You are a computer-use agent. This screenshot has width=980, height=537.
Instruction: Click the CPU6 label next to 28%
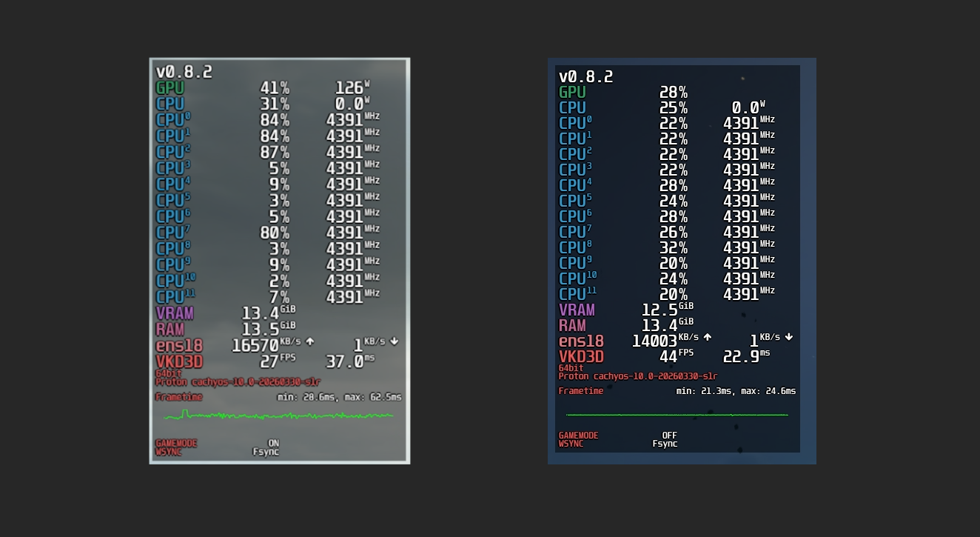pos(575,216)
